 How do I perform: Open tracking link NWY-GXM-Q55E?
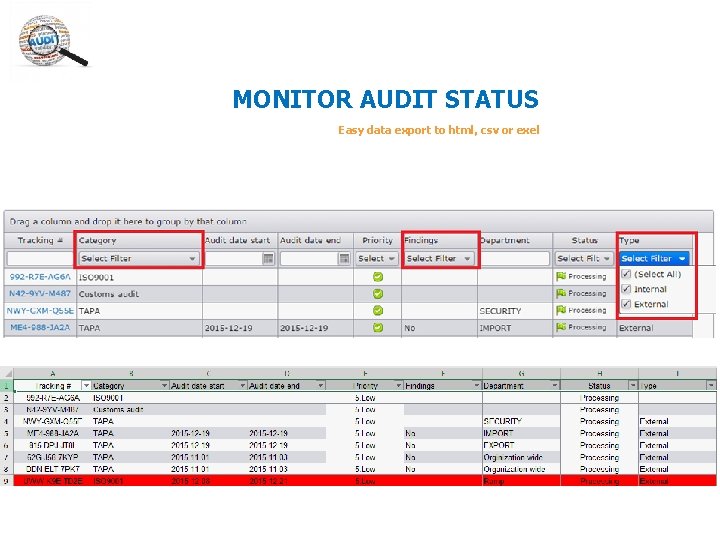40,311
